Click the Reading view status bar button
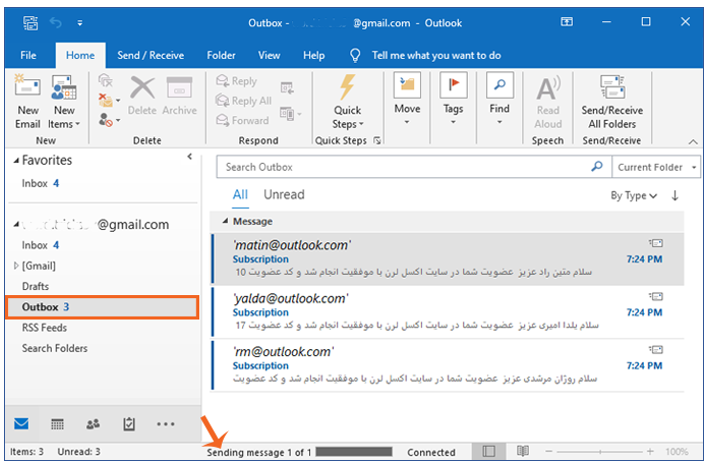 523,451
